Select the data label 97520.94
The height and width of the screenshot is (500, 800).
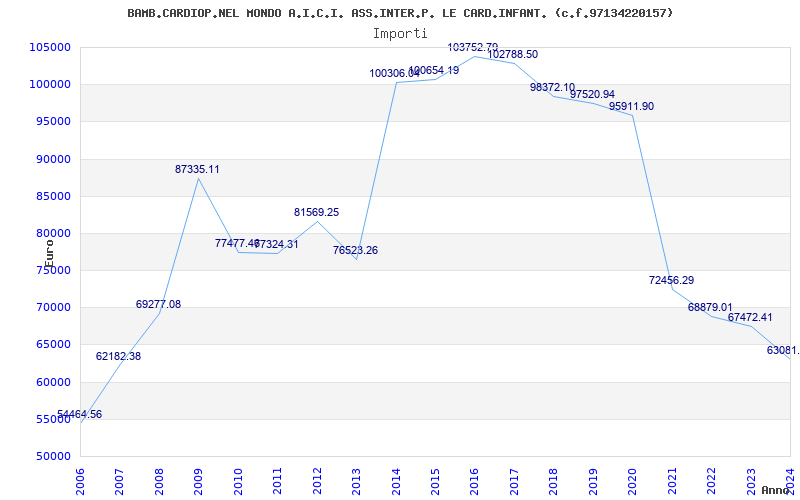click(592, 94)
